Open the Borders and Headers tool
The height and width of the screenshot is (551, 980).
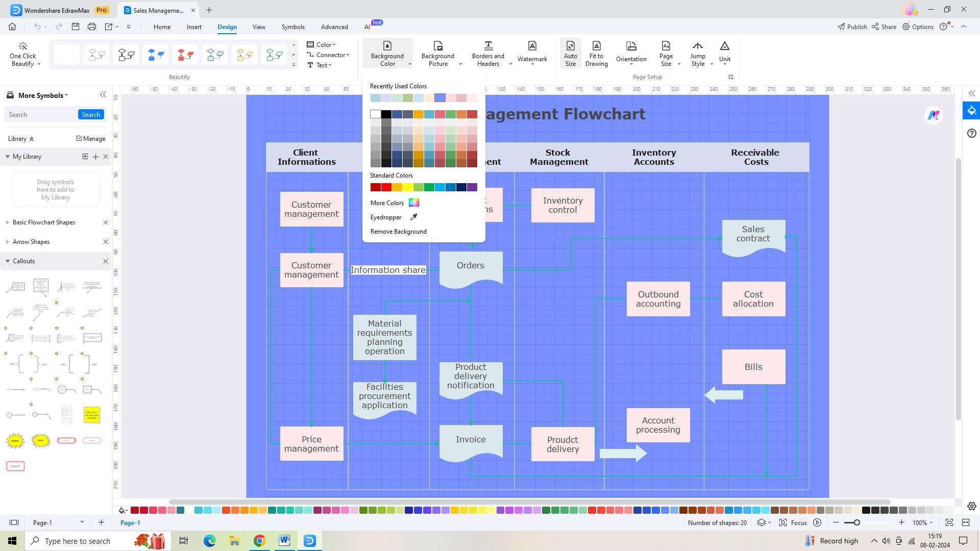(488, 54)
